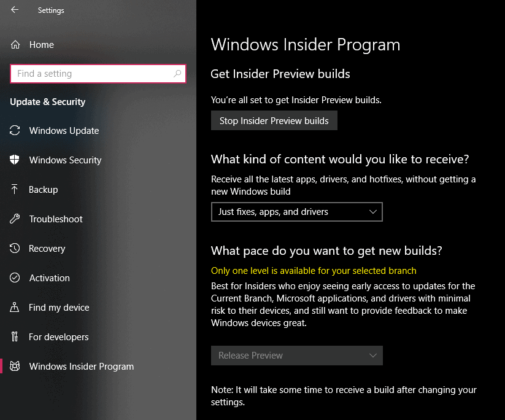This screenshot has width=505, height=420.
Task: Click the Windows Security shield icon
Action: click(15, 160)
